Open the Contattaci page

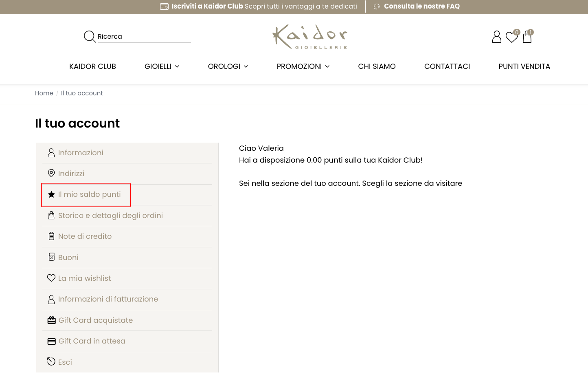click(x=447, y=66)
